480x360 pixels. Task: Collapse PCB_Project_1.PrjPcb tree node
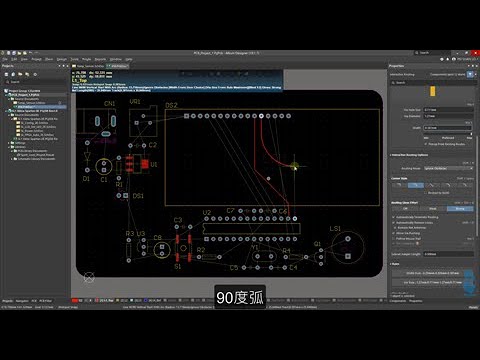click(x=6, y=95)
